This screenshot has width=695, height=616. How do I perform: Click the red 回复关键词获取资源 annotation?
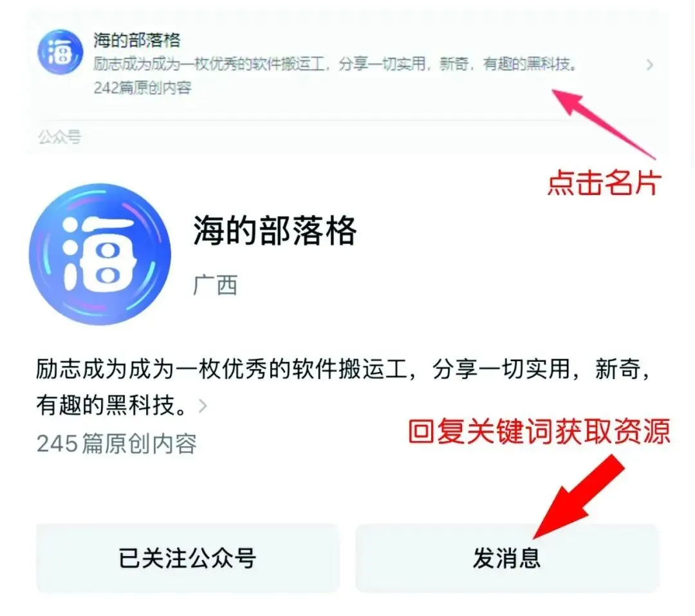pos(539,431)
